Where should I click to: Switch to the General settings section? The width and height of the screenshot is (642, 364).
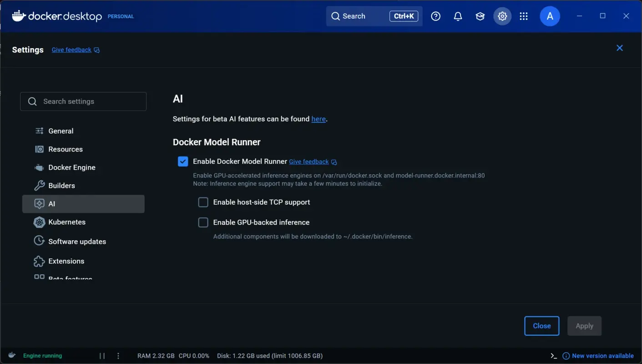click(61, 131)
